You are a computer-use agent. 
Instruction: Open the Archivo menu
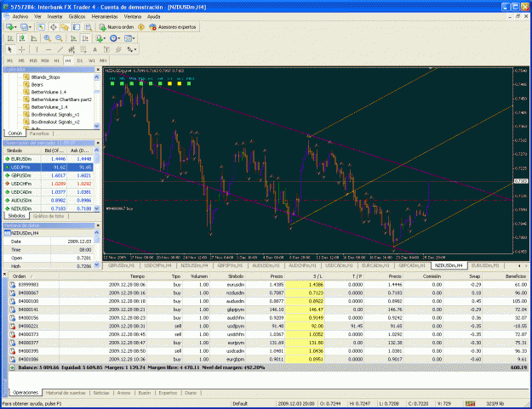[x=20, y=16]
